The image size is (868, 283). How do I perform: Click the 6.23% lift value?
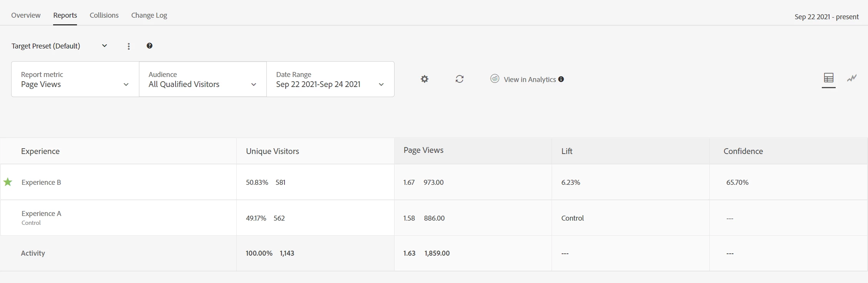click(570, 182)
